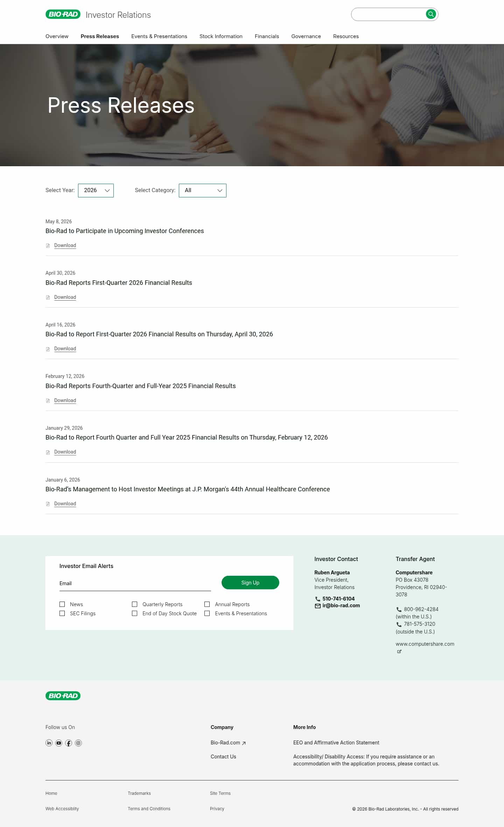The image size is (504, 827).
Task: Click the phone icon next to 800-962-4284
Action: [399, 610]
